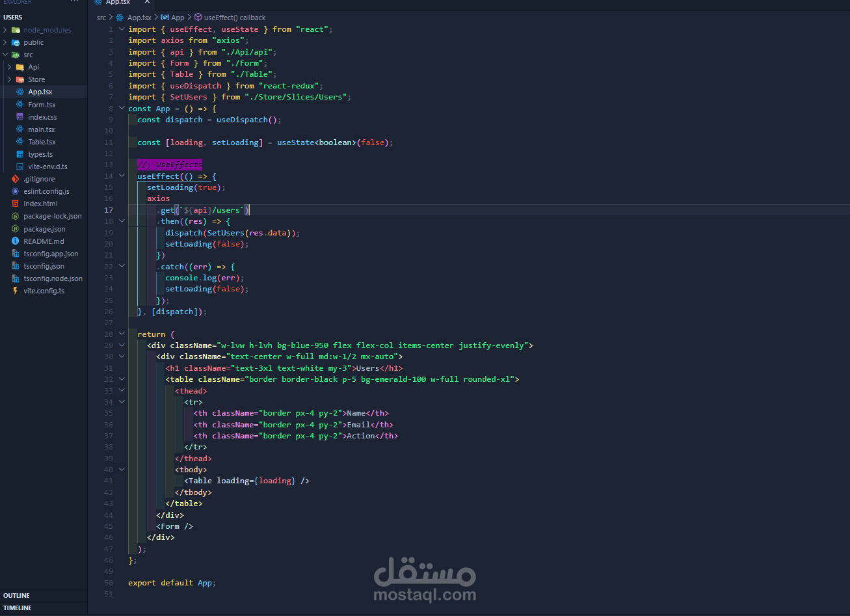Click "export default App;" on line 50
Screen dimensions: 850x616
[x=172, y=583]
